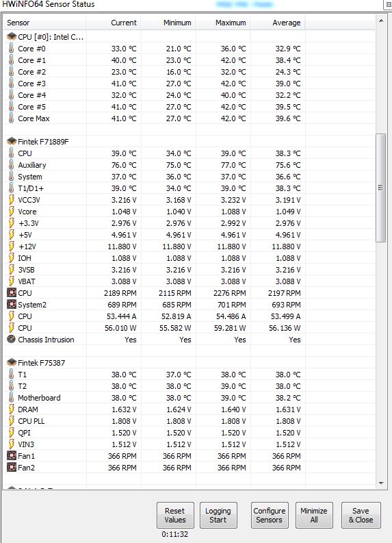This screenshot has width=392, height=543.
Task: Click the Fan2 fan icon
Action: click(x=12, y=468)
